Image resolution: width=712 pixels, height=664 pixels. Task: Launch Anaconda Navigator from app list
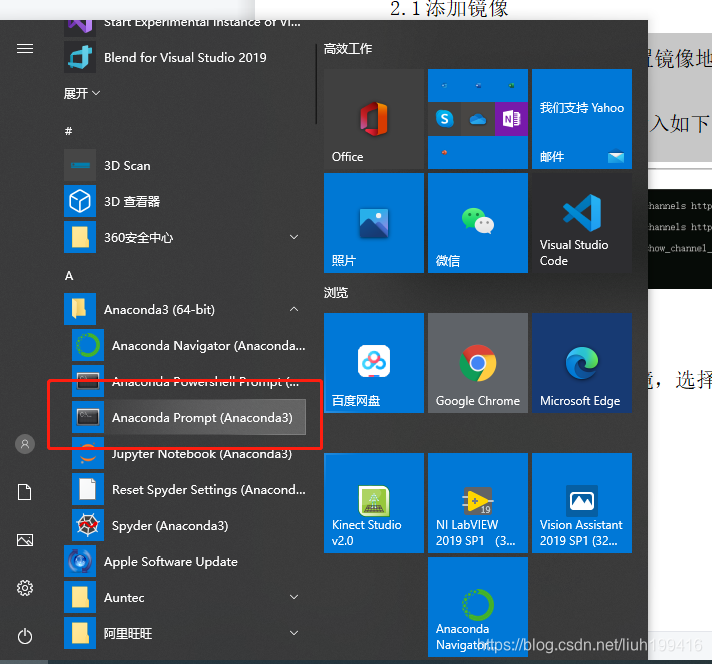pos(191,345)
